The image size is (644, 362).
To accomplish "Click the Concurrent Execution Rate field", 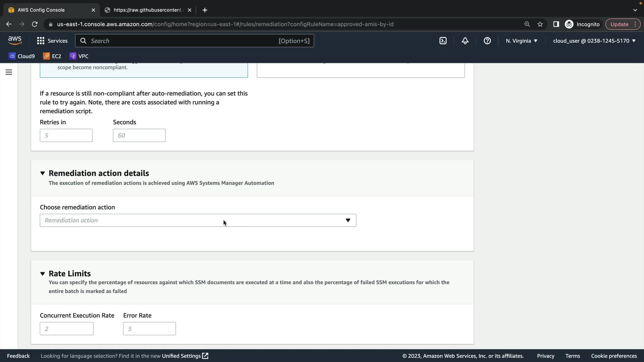I will tap(67, 329).
